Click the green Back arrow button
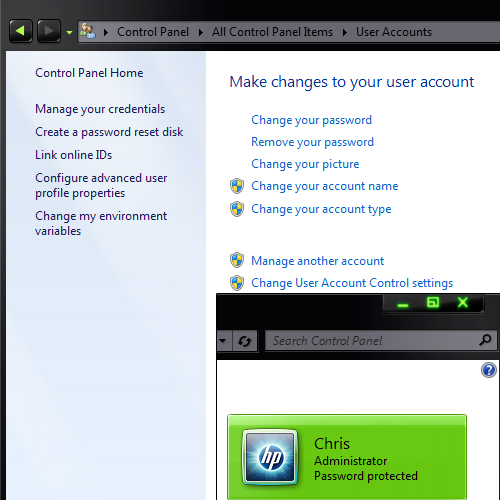 [21, 31]
